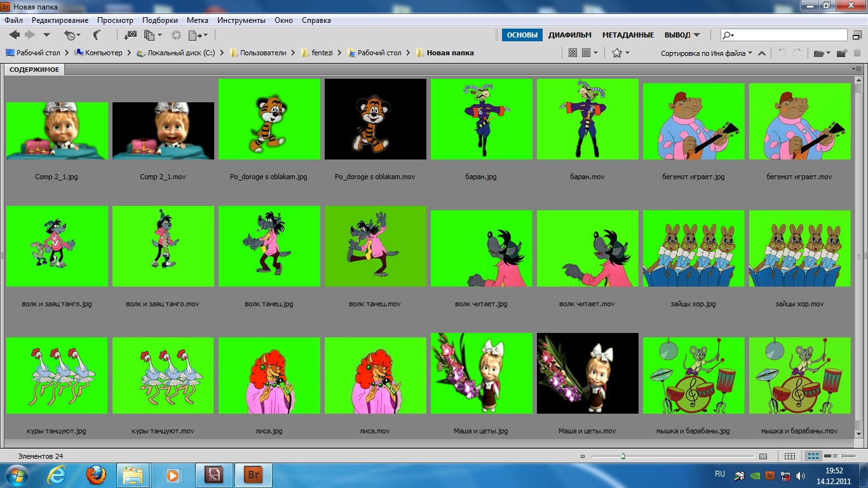This screenshot has height=488, width=868.
Task: Click Пользователи in the path bar
Action: click(x=258, y=53)
